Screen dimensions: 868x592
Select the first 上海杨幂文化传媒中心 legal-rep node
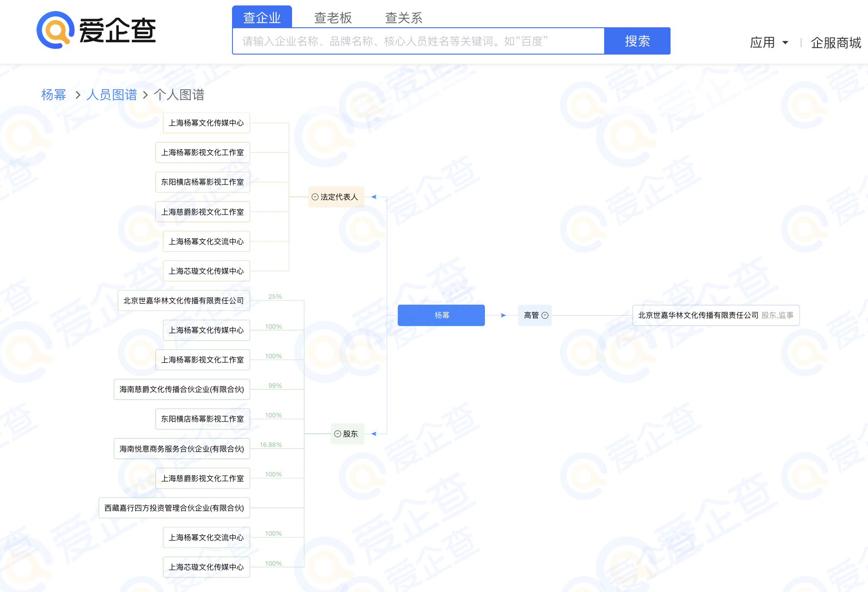(x=207, y=123)
